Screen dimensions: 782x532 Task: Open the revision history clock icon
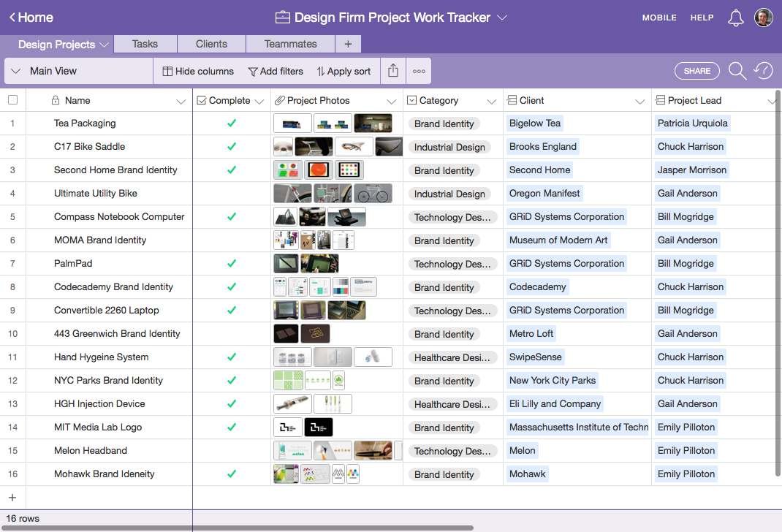tap(763, 71)
